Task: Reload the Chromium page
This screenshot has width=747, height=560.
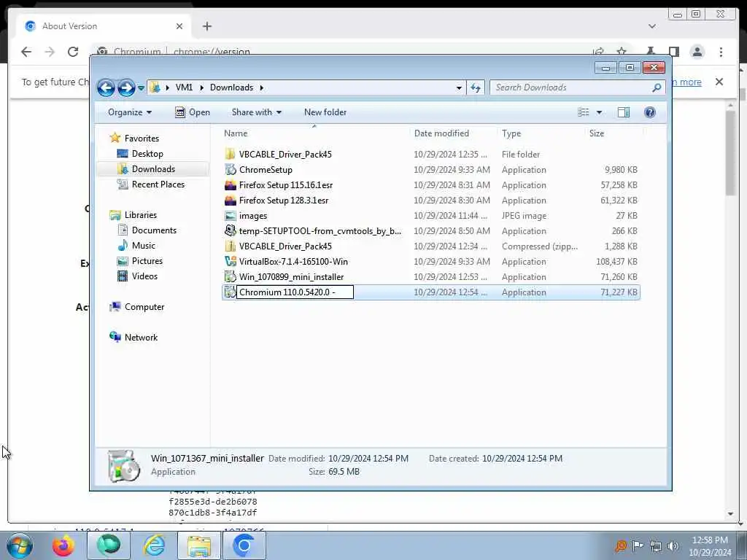Action: pos(73,52)
